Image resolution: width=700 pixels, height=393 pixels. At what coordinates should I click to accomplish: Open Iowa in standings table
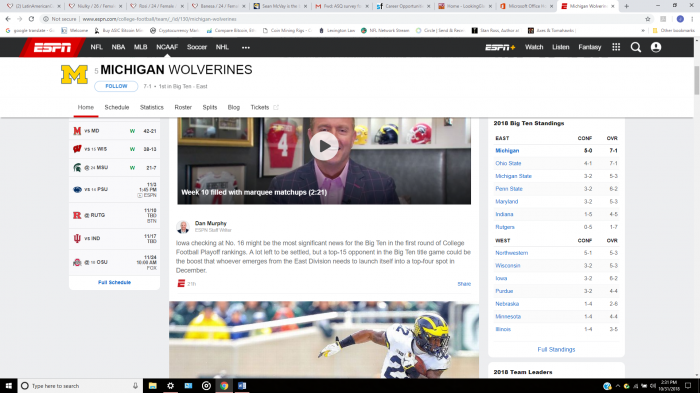(501, 278)
